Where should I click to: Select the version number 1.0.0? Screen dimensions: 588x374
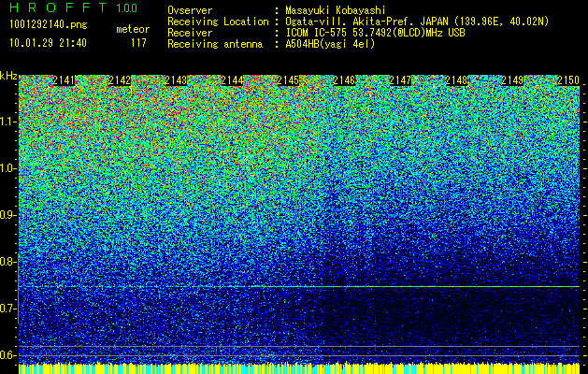[127, 8]
